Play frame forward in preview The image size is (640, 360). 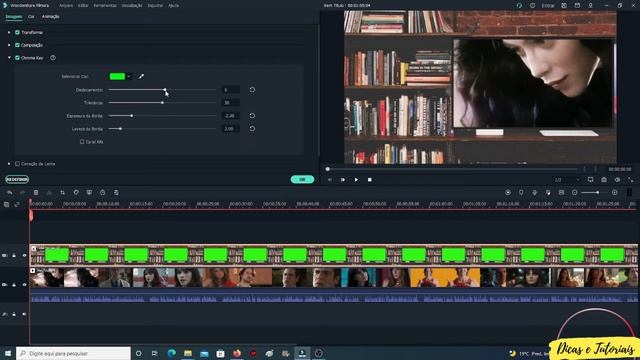[x=343, y=180]
